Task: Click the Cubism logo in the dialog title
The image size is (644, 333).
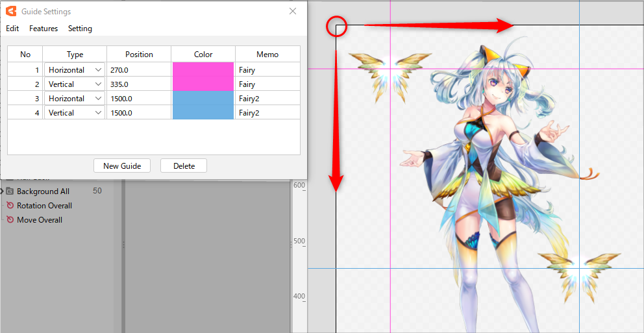Action: pos(11,12)
